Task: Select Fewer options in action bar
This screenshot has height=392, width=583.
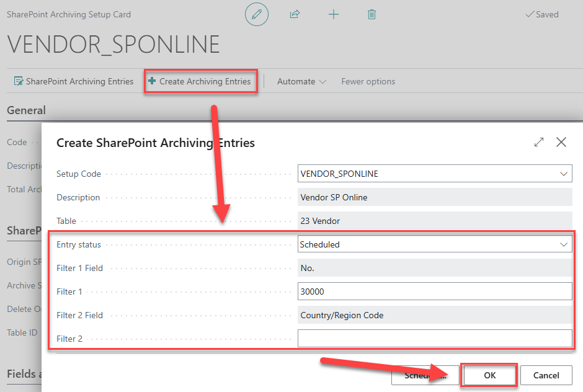Action: click(368, 81)
